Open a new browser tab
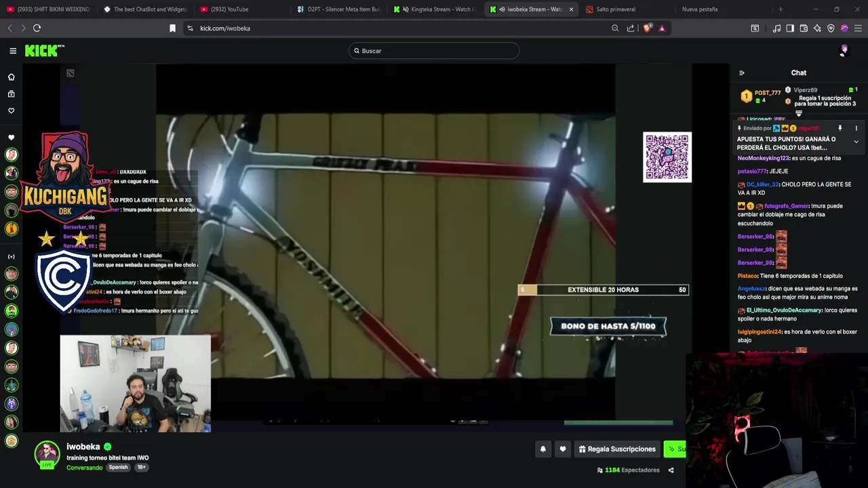Viewport: 868px width, 488px height. (781, 9)
